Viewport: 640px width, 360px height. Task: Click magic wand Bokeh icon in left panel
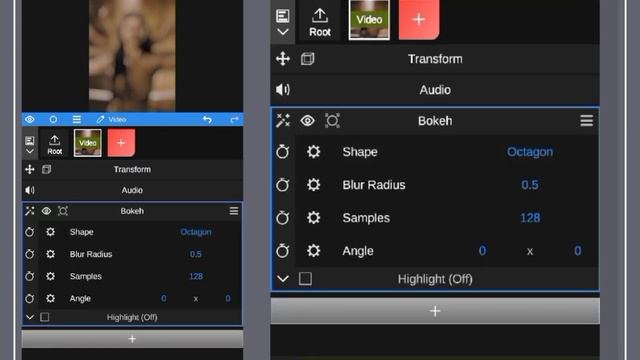(30, 211)
